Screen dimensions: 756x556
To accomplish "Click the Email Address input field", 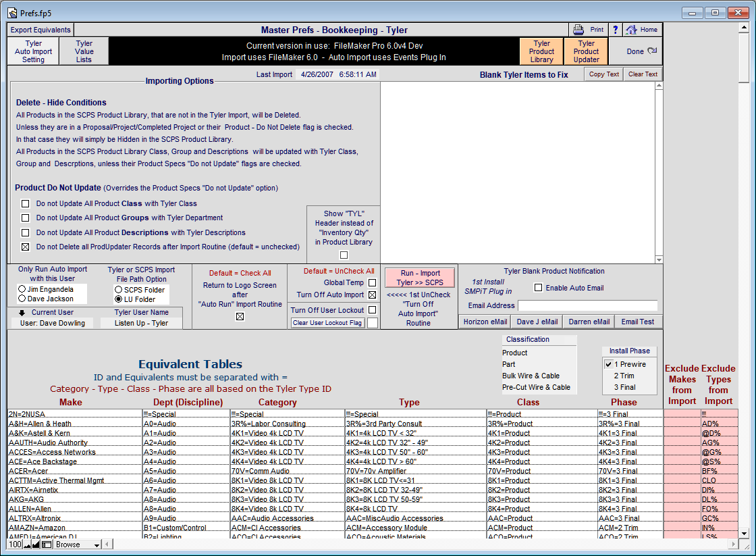I will 587,305.
